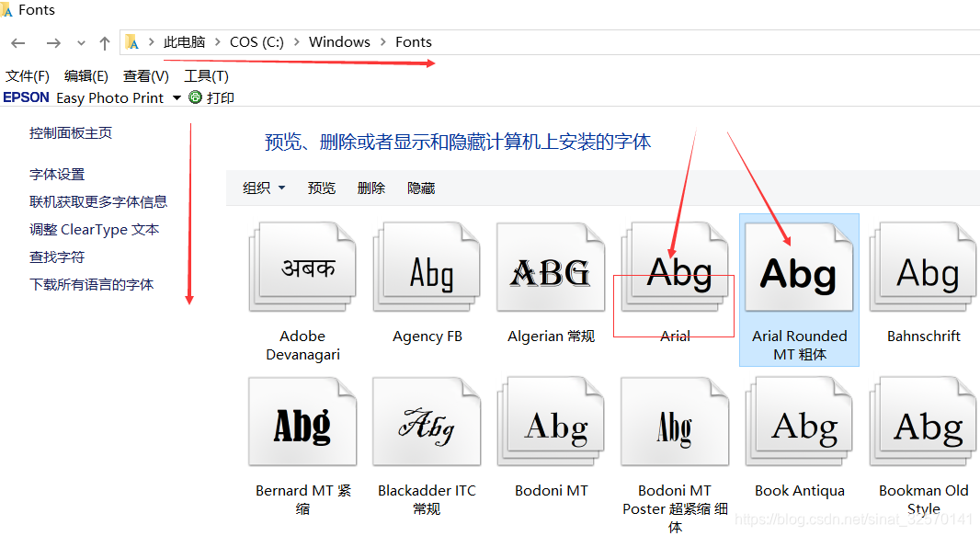Click the Agency FB name label
980x536 pixels.
point(427,336)
